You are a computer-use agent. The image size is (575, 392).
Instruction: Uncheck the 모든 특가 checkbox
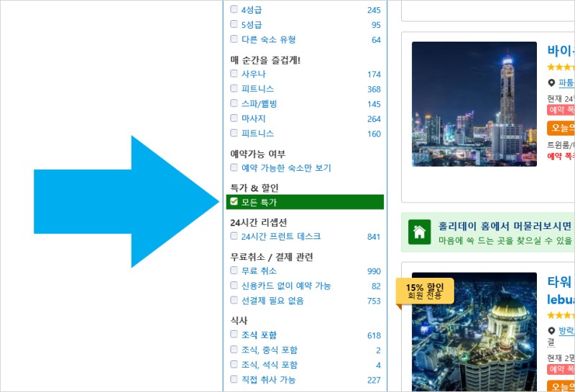click(234, 202)
